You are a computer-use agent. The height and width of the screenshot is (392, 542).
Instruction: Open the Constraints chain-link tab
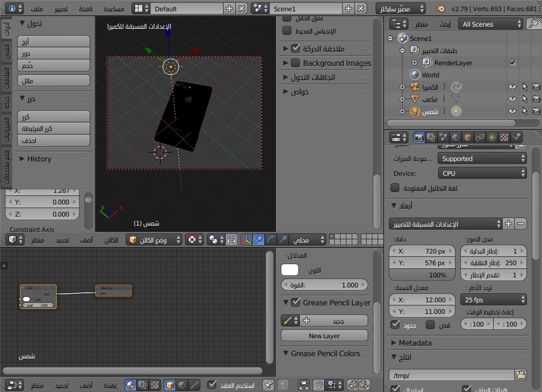click(480, 138)
